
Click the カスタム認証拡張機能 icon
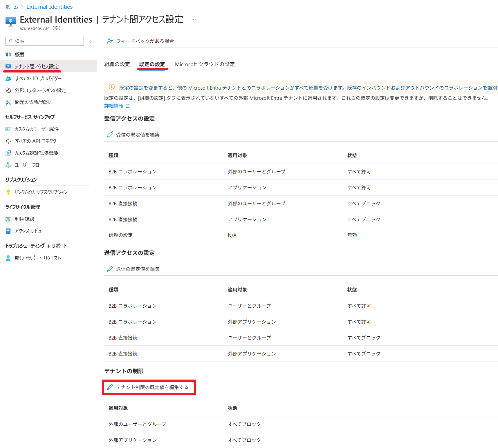click(8, 153)
